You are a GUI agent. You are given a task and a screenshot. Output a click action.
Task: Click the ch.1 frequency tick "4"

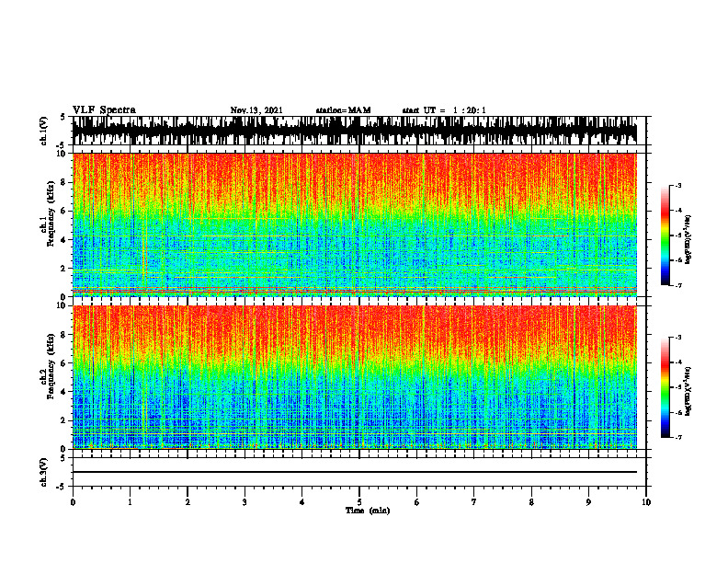pos(63,240)
